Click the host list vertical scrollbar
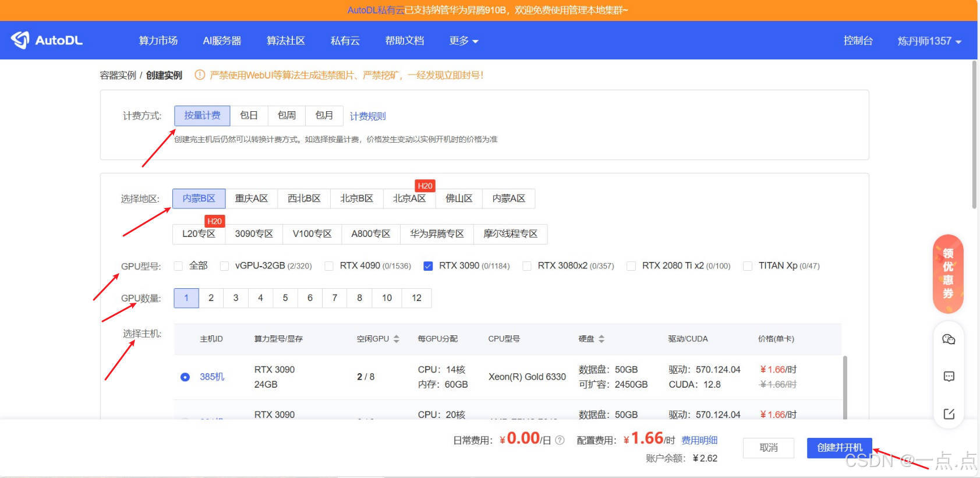 tap(845, 387)
